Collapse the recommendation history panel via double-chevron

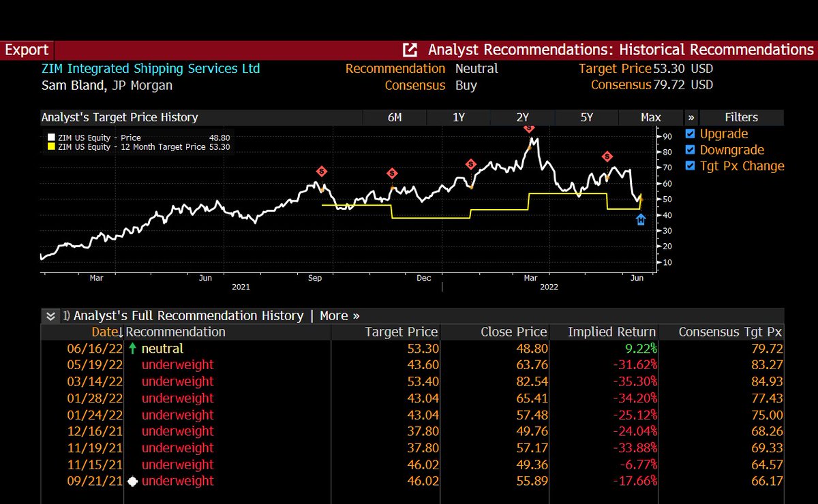[50, 315]
